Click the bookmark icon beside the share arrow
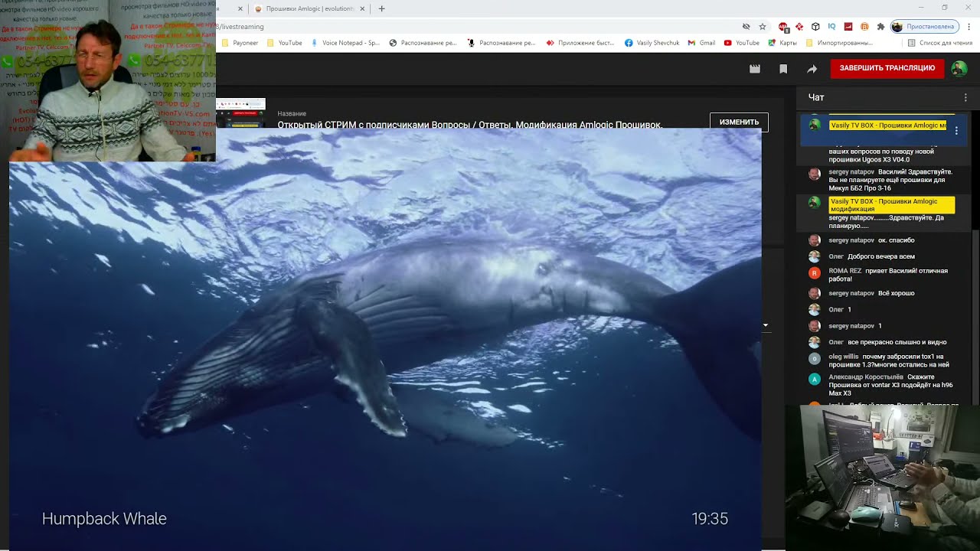The width and height of the screenshot is (980, 551). tap(783, 69)
